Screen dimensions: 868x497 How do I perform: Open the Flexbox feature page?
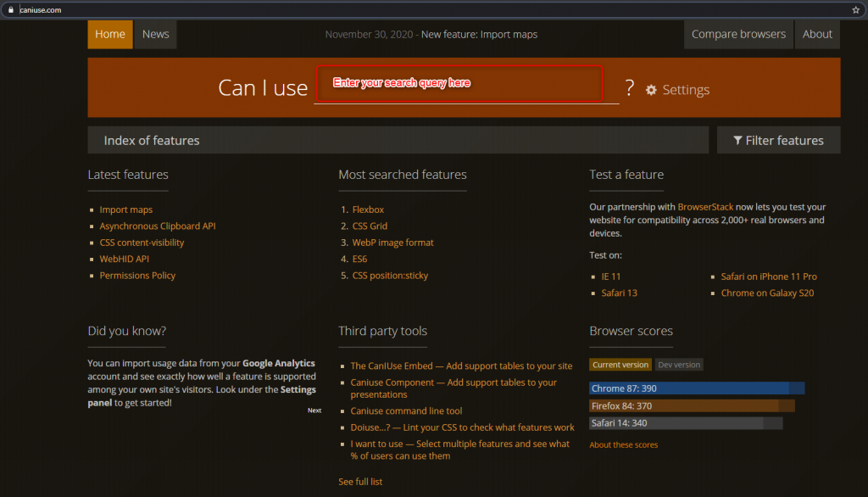(x=367, y=209)
